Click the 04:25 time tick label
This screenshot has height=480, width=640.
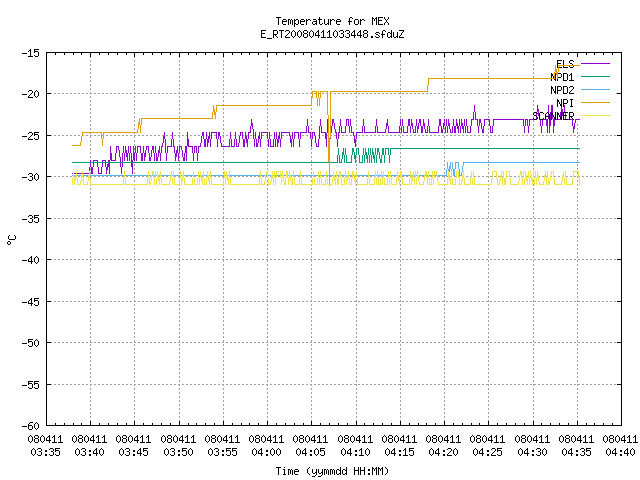tap(488, 452)
